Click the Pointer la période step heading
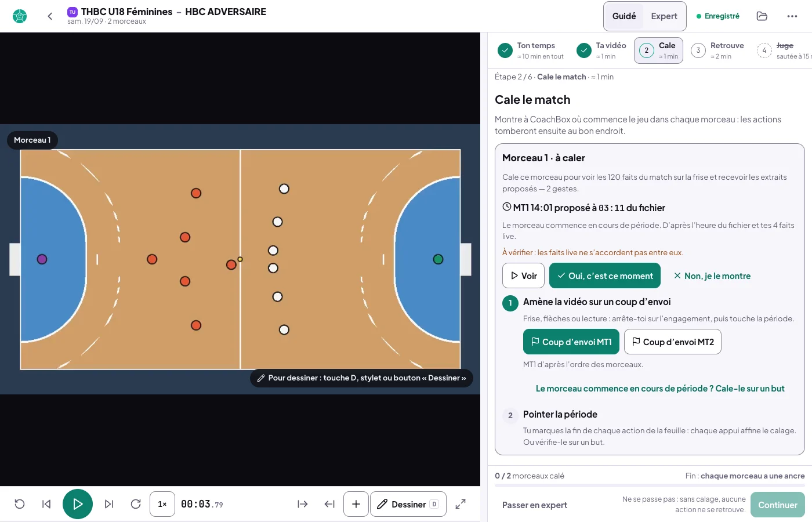812x522 pixels. (560, 414)
